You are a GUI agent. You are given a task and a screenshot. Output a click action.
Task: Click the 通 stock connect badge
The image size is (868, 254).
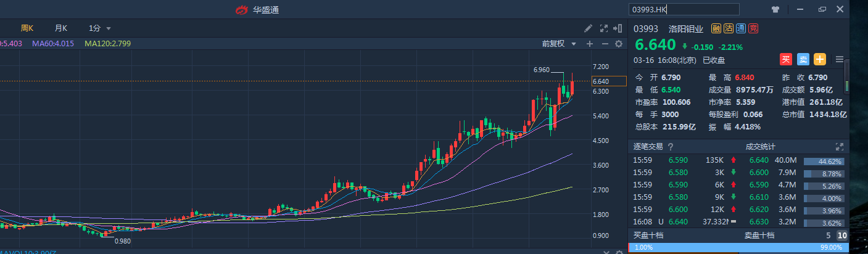click(x=741, y=28)
